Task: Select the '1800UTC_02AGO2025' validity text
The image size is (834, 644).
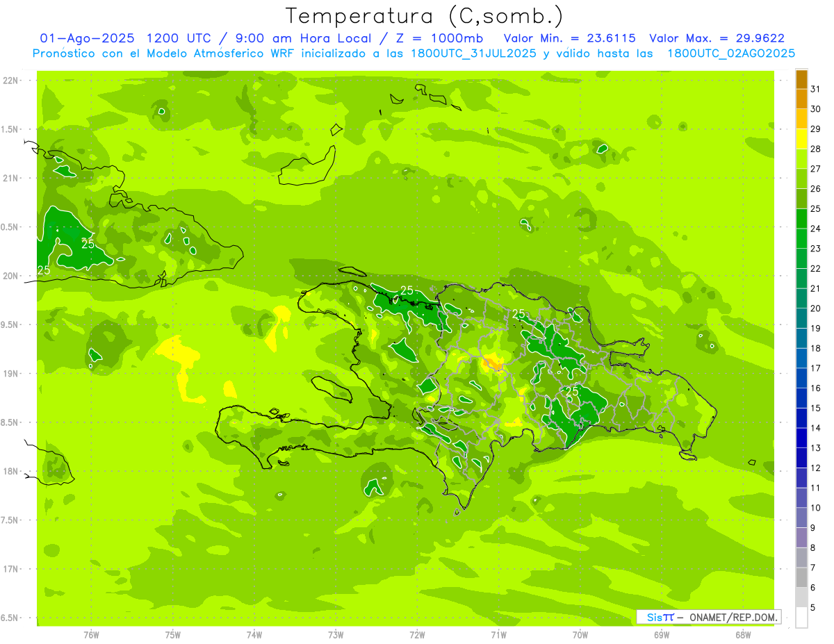Action: click(x=731, y=53)
